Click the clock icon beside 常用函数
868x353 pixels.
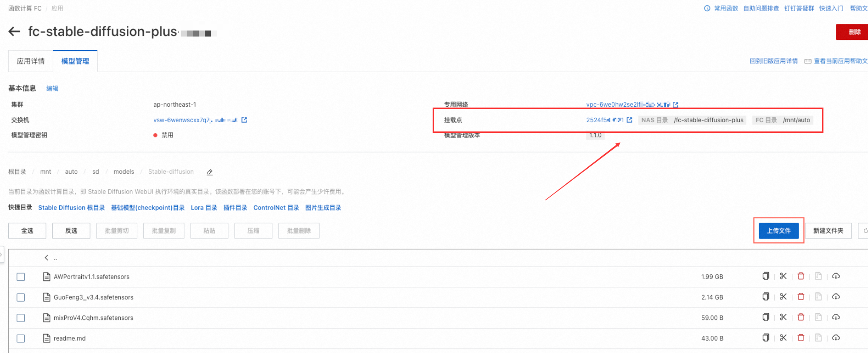pyautogui.click(x=707, y=8)
